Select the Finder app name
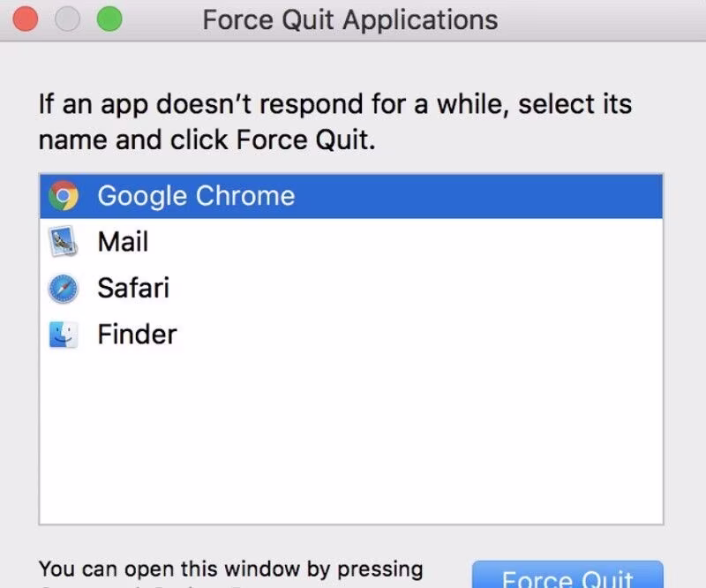The width and height of the screenshot is (706, 588). pos(137,334)
